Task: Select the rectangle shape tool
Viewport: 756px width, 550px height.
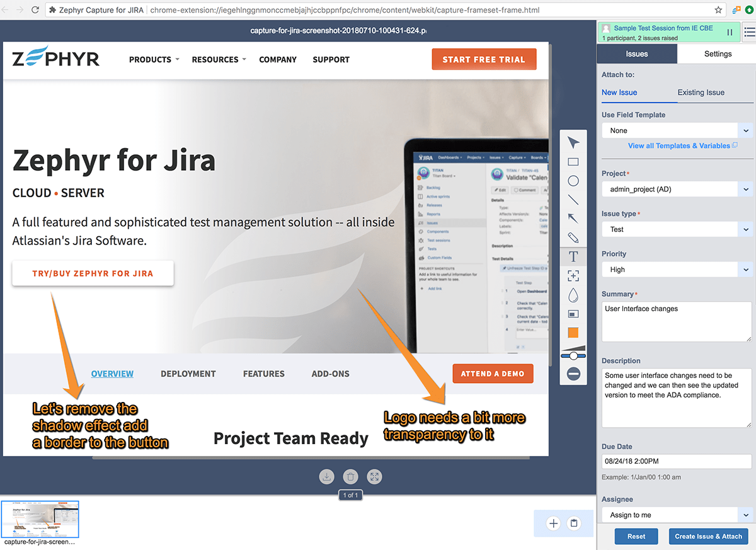Action: (573, 162)
